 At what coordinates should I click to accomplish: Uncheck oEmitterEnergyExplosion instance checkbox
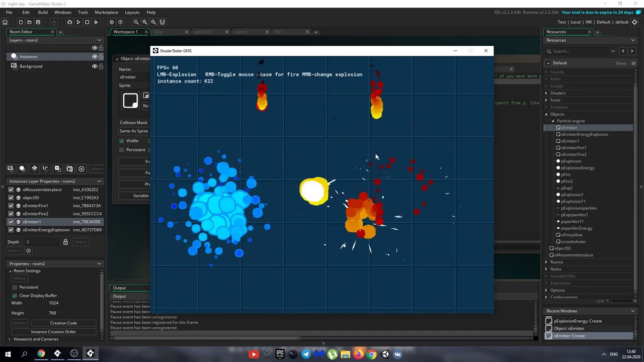coord(11,230)
